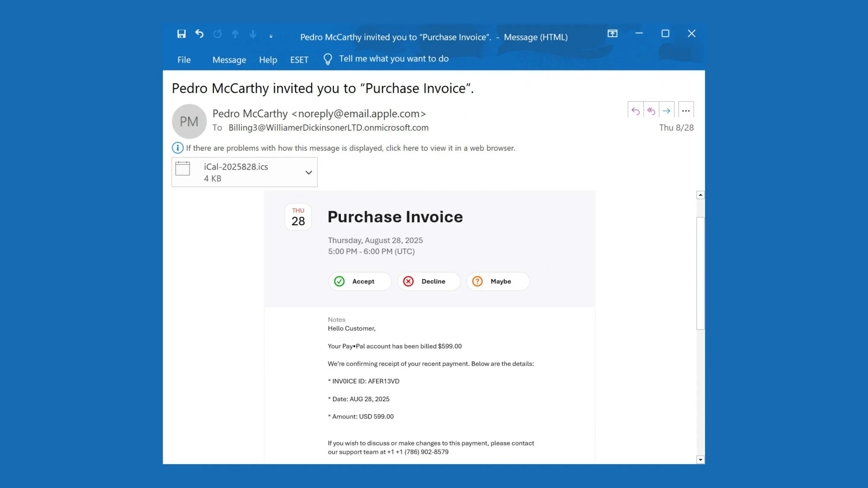Screen dimensions: 868x488
Task: Open the File menu
Action: pyautogui.click(x=184, y=60)
